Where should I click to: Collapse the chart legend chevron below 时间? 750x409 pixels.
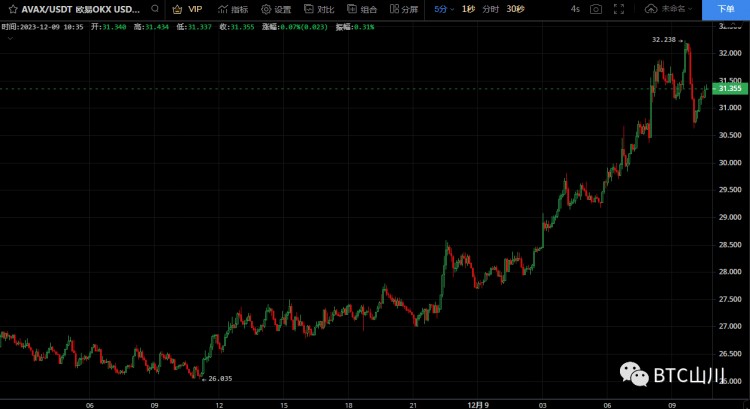tap(10, 38)
